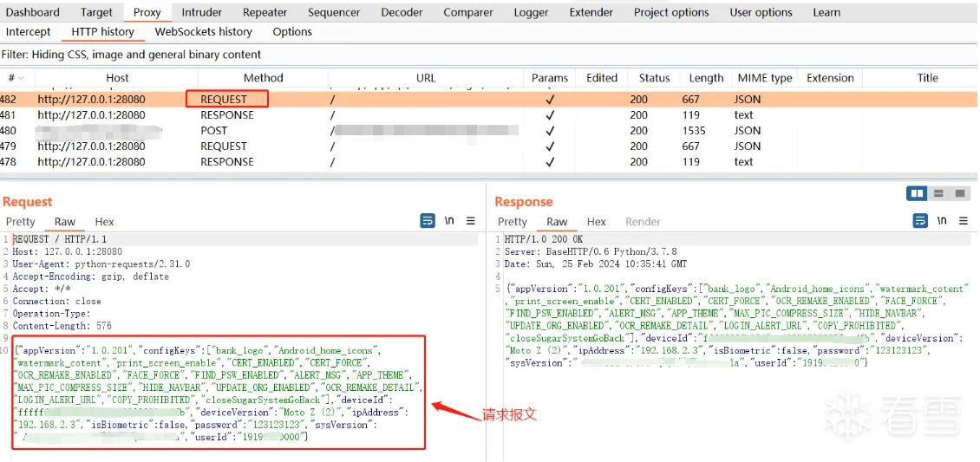The height and width of the screenshot is (462, 980).
Task: Open the Proxy Options sub-tab
Action: 292,32
